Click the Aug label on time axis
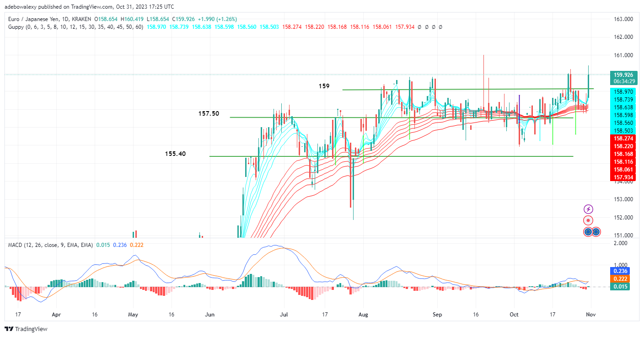 [x=363, y=315]
